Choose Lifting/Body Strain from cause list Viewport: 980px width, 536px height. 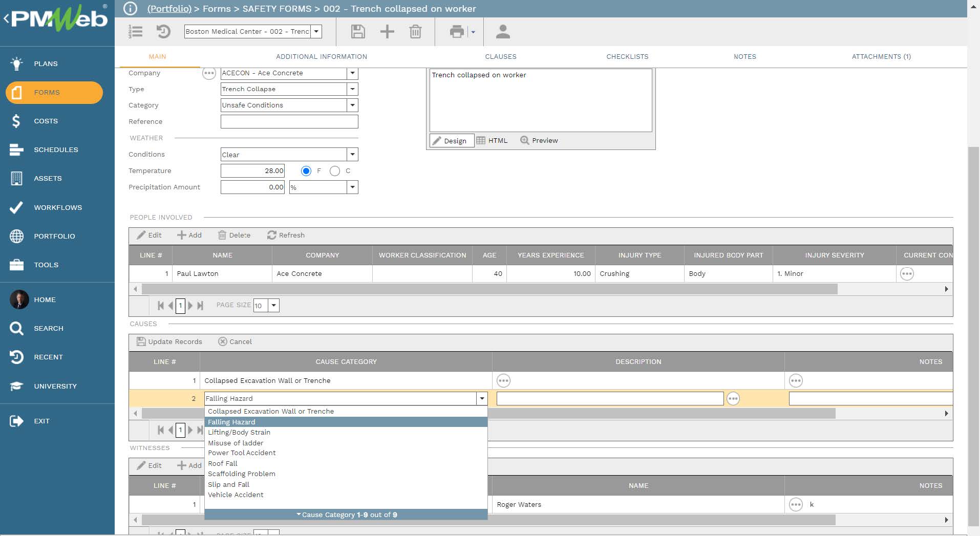click(x=346, y=432)
